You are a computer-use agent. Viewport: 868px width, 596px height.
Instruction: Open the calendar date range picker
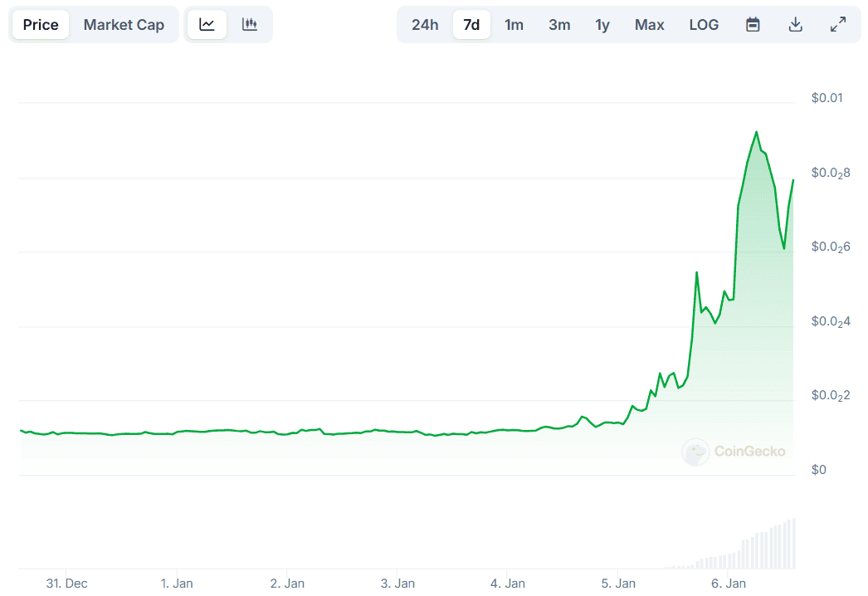tap(753, 24)
